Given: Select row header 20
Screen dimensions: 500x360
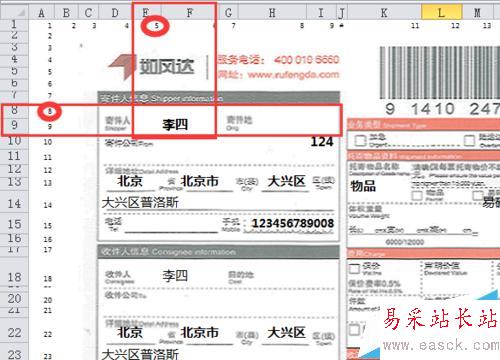Looking at the screenshot, I should (x=14, y=299).
